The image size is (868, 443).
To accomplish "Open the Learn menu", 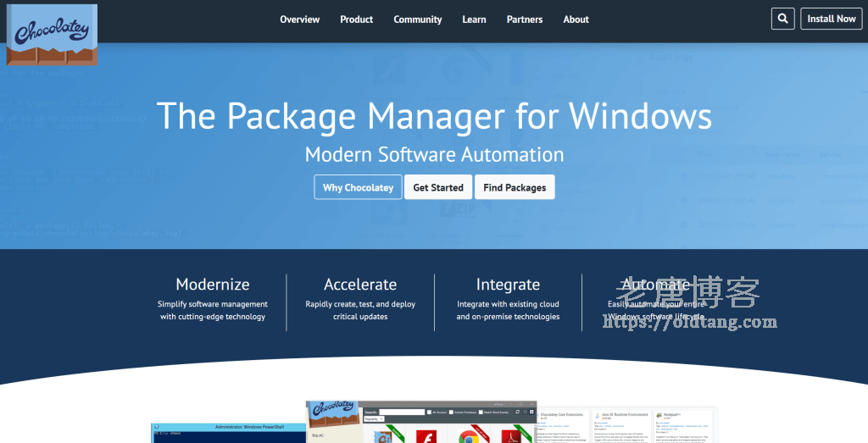I will (x=475, y=19).
